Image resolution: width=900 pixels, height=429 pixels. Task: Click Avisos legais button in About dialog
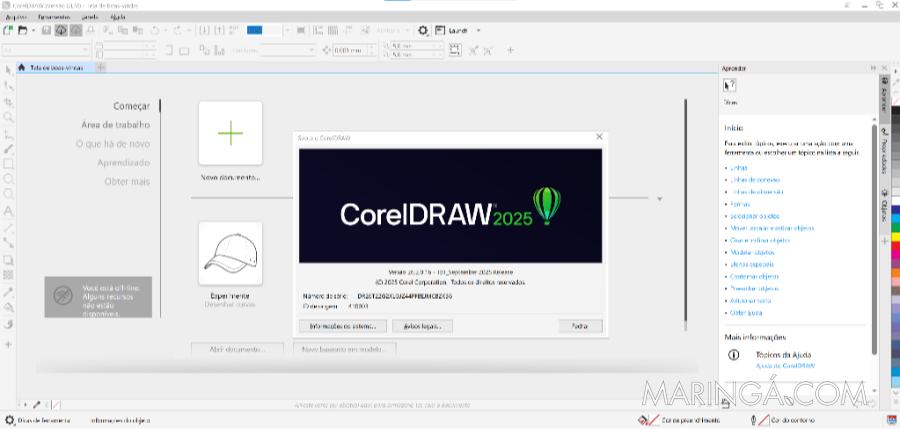coord(422,326)
